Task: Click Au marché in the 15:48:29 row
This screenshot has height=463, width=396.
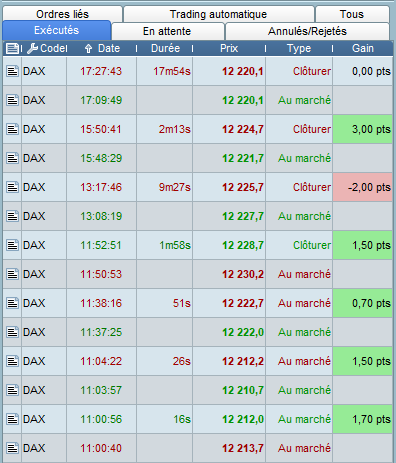Action: [305, 158]
